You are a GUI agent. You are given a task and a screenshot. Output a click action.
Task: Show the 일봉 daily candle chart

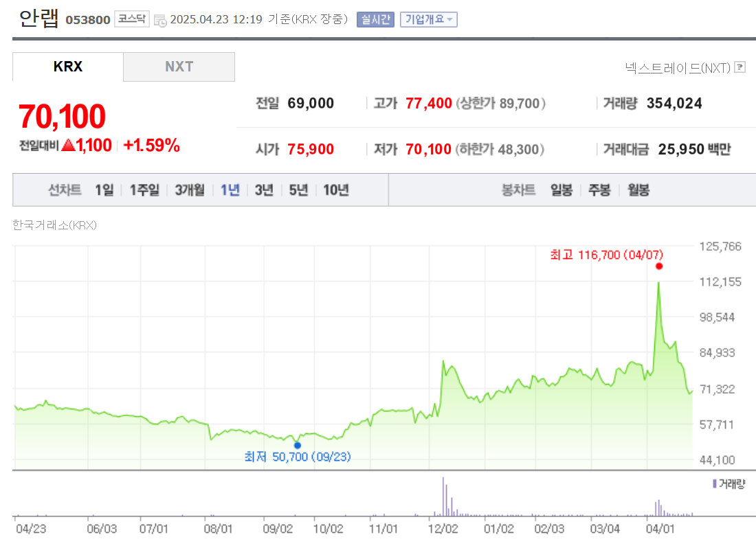pos(562,190)
